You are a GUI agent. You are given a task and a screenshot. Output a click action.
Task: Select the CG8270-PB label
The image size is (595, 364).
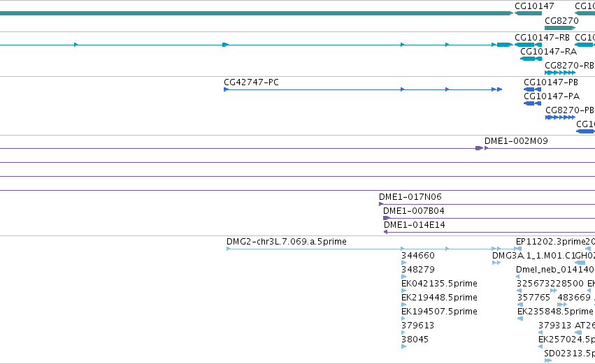[570, 110]
